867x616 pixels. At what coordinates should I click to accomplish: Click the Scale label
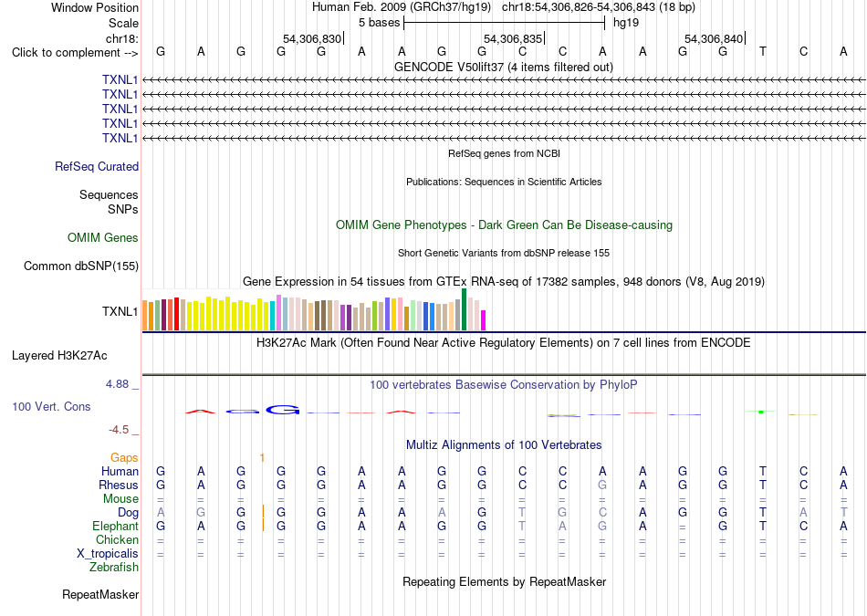point(124,23)
